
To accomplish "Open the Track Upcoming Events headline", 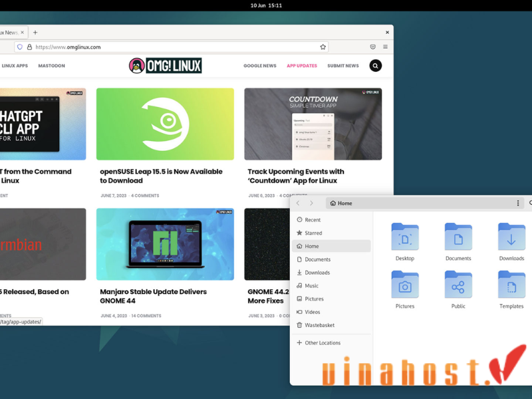I will pyautogui.click(x=296, y=176).
